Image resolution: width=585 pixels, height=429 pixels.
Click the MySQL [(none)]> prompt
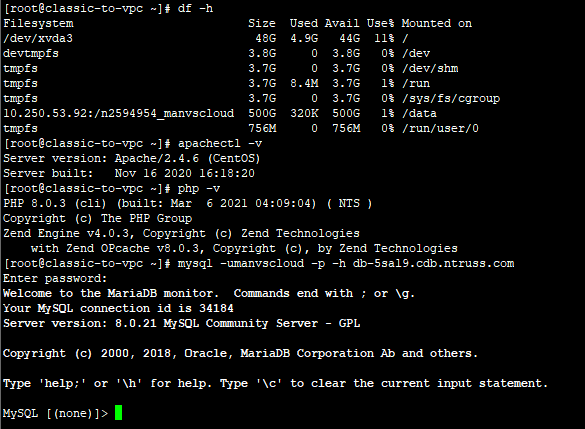[x=55, y=413]
